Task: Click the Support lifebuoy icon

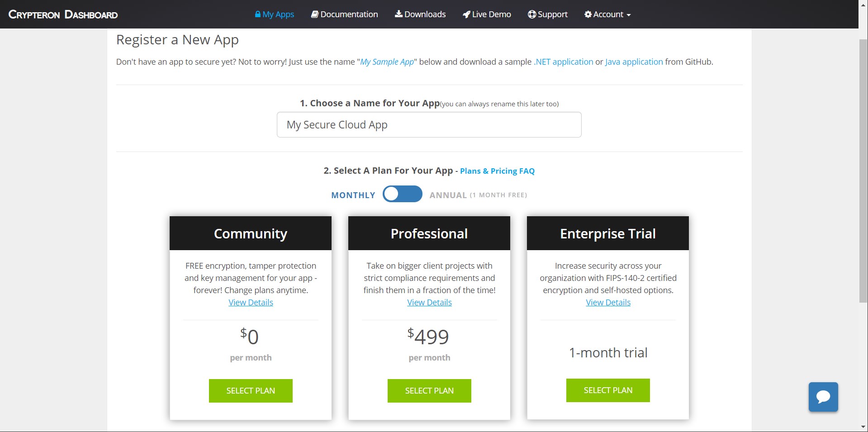Action: 532,14
